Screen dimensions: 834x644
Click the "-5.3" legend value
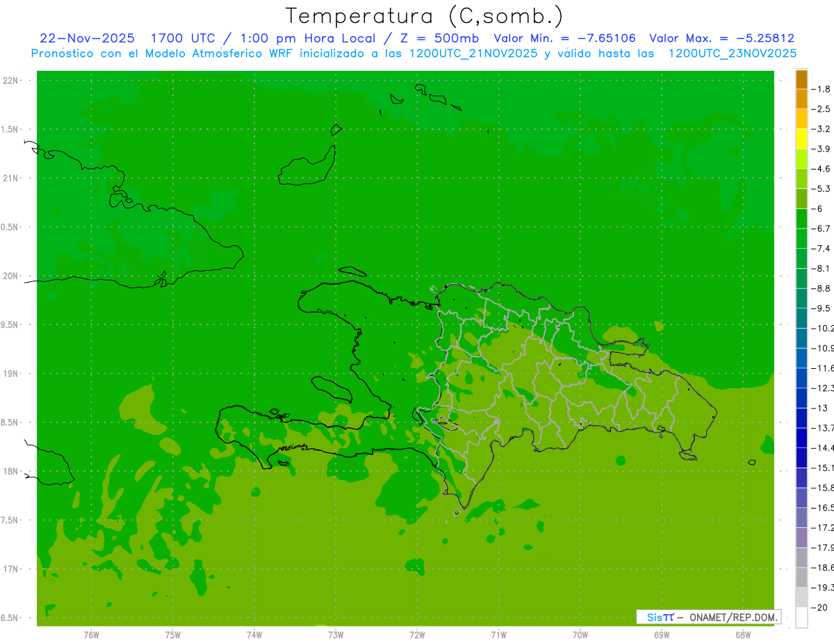821,189
